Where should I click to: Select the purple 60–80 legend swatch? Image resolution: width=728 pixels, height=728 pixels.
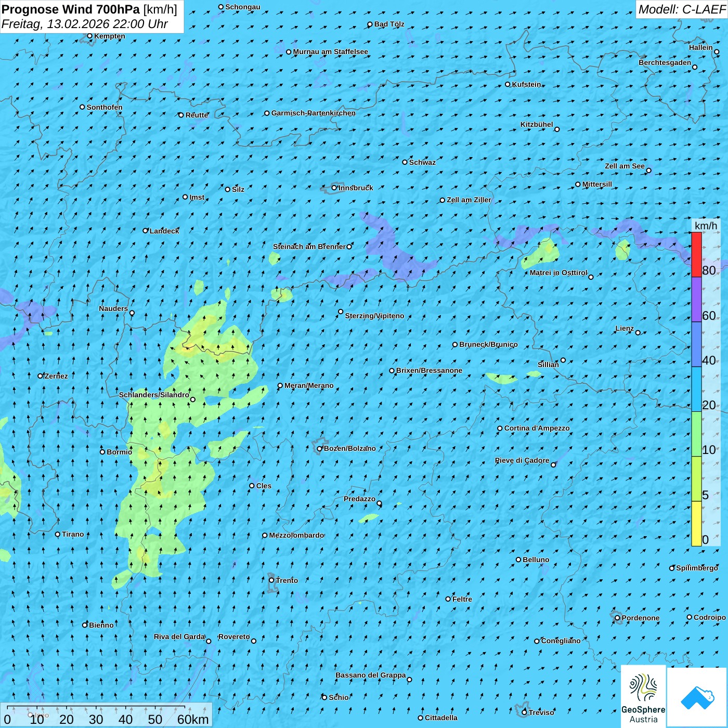(x=696, y=300)
